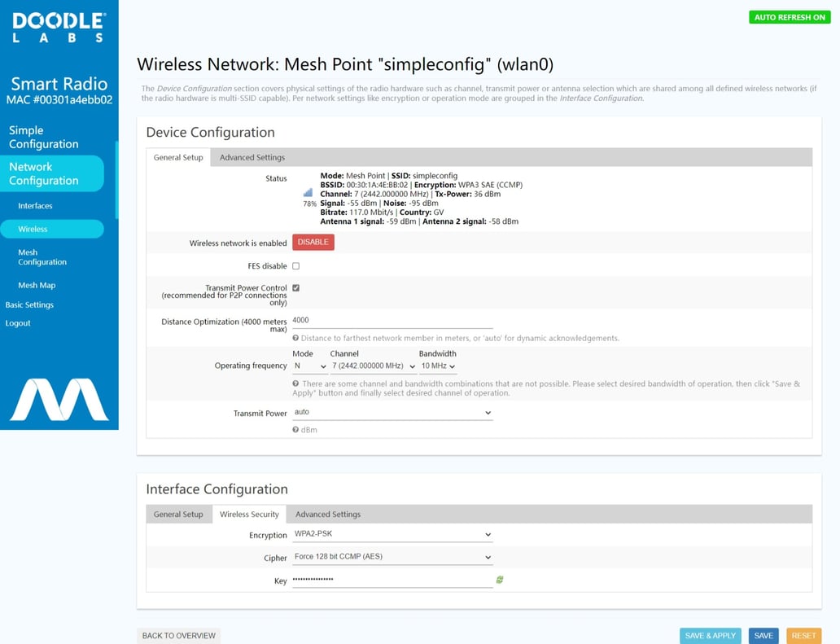Screen dimensions: 840x644
Task: Click the AUTO REFRESH ON toggle
Action: [789, 16]
